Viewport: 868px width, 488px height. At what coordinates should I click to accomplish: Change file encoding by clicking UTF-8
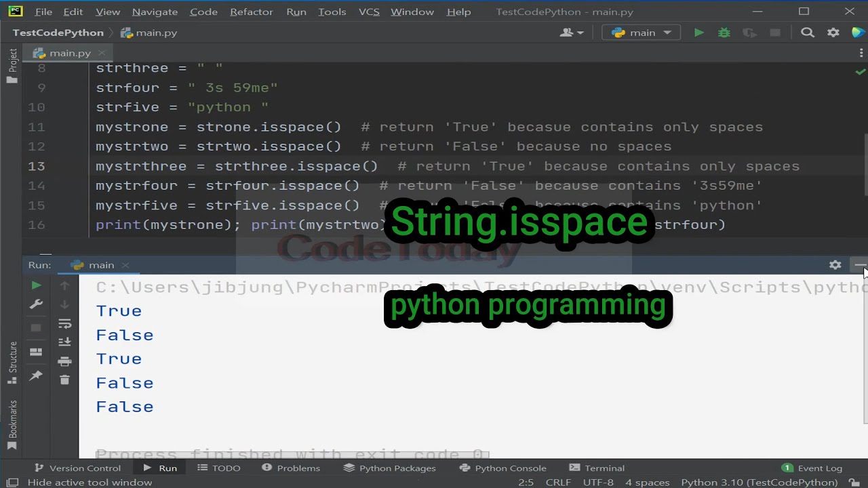click(x=599, y=482)
